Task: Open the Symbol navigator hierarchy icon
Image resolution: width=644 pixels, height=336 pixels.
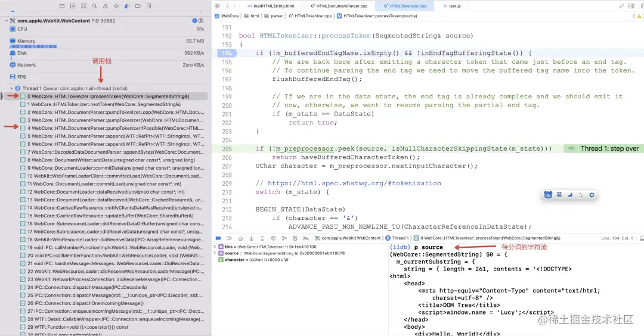Action: [84, 6]
